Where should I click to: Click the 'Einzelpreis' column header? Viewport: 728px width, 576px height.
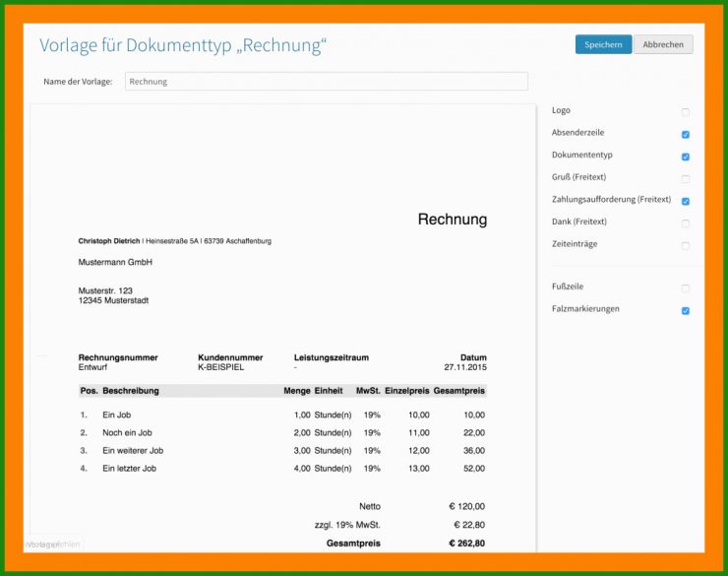point(406,391)
